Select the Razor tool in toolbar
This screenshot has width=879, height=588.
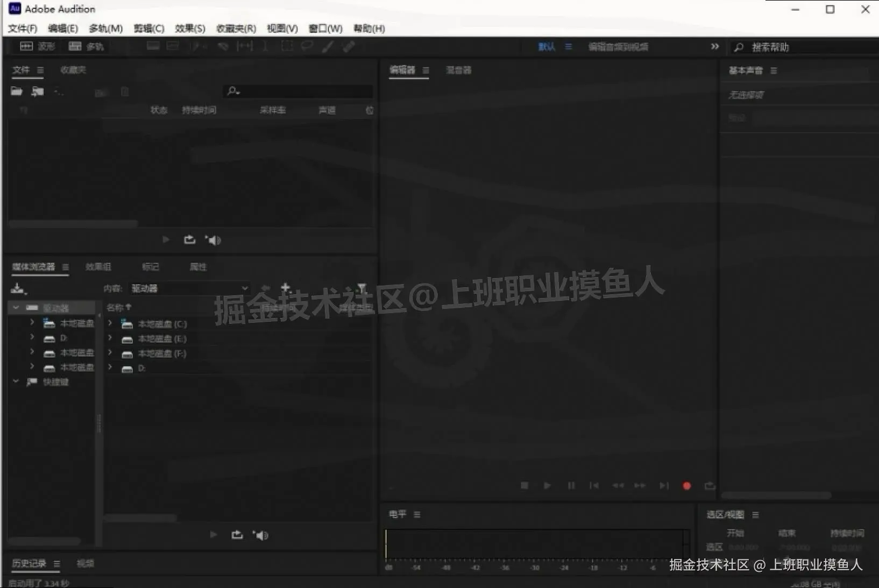click(223, 46)
